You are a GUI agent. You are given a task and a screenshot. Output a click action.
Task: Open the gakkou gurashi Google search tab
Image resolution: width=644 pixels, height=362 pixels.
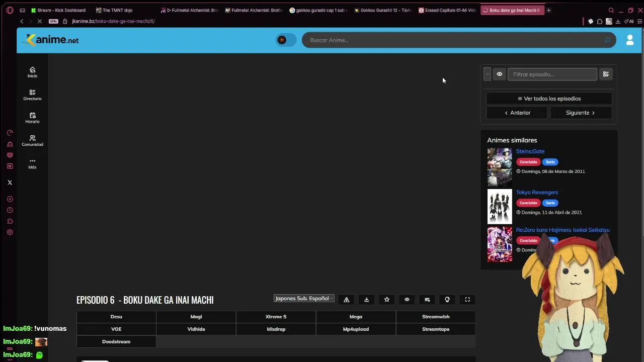[318, 10]
